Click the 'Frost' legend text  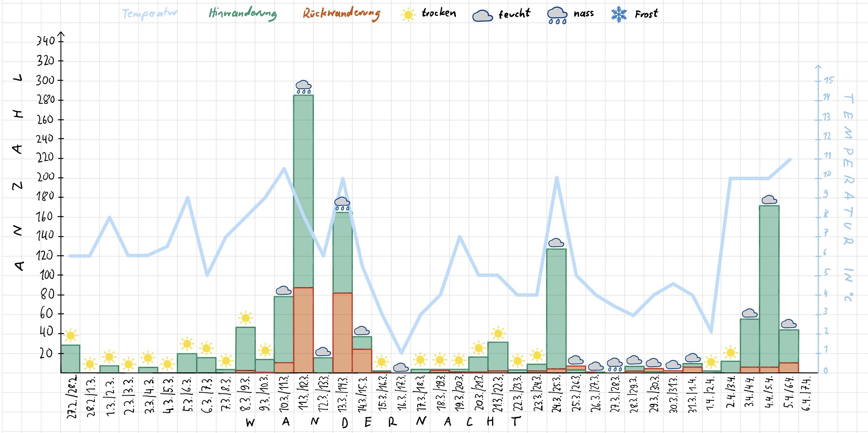pyautogui.click(x=646, y=14)
